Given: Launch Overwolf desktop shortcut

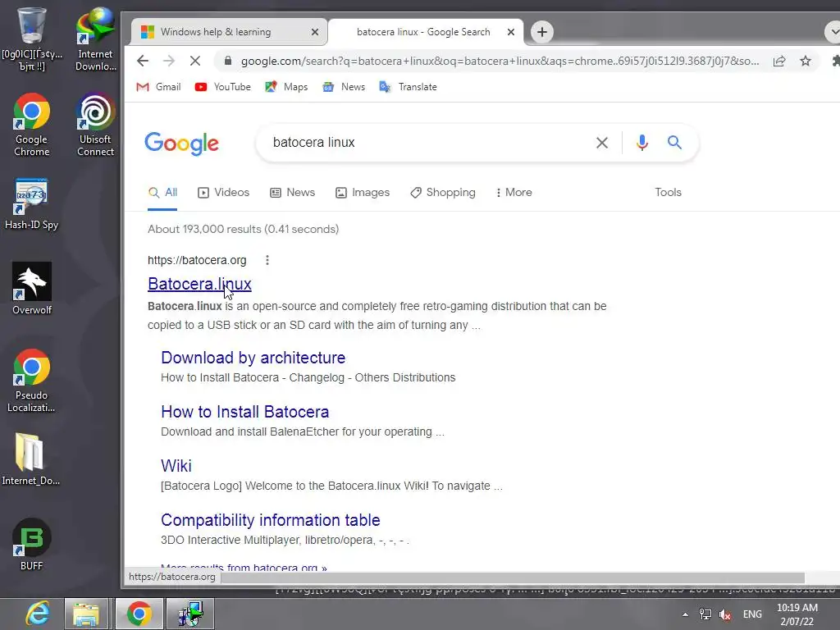Looking at the screenshot, I should tap(32, 288).
